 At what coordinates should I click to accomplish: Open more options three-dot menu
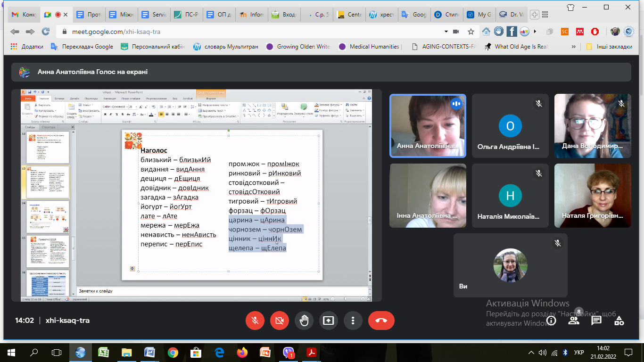353,321
